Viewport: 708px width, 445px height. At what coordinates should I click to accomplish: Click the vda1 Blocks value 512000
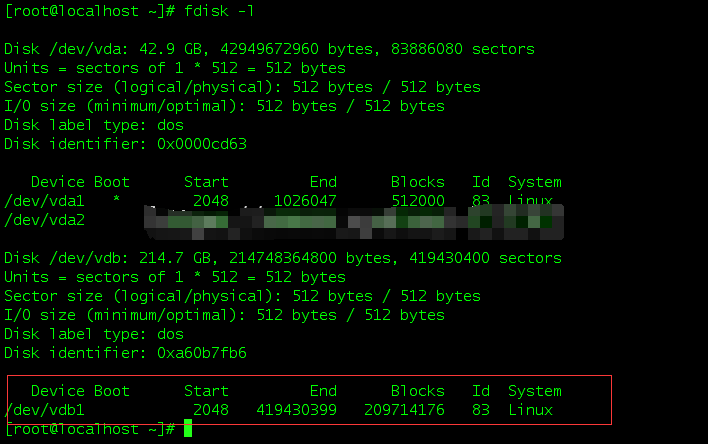418,201
